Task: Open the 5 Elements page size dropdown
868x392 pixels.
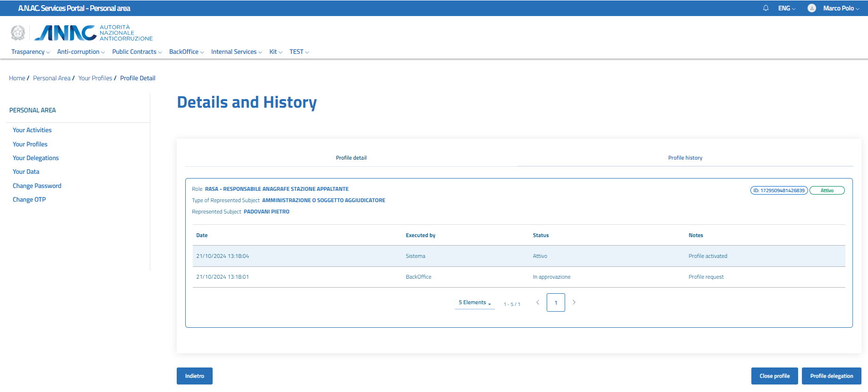Action: tap(474, 303)
